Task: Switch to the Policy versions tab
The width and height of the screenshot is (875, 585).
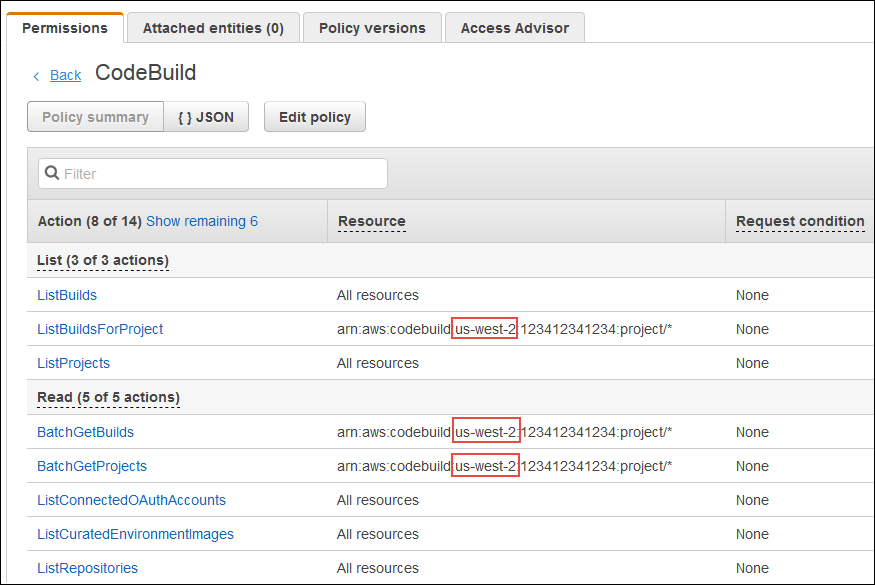Action: [372, 28]
